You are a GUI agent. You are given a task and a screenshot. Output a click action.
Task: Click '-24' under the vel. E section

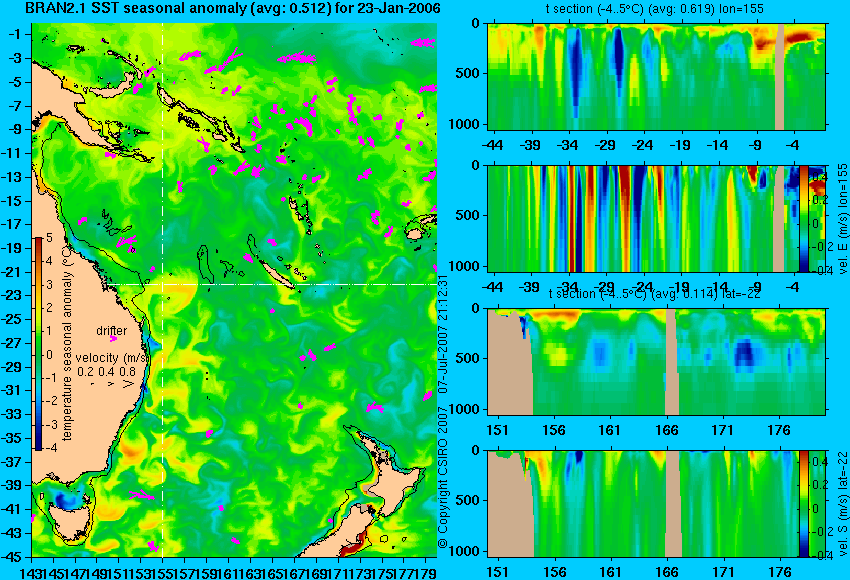643,287
